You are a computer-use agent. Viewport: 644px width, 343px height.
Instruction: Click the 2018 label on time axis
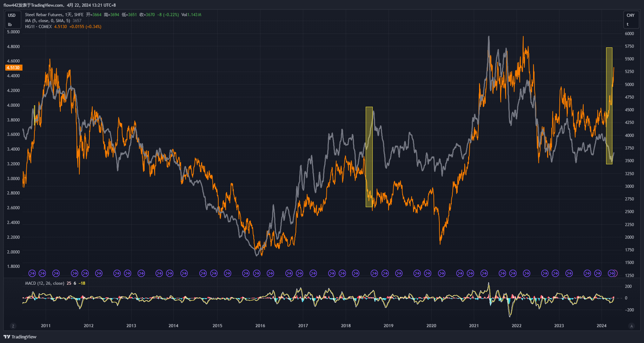(346, 326)
